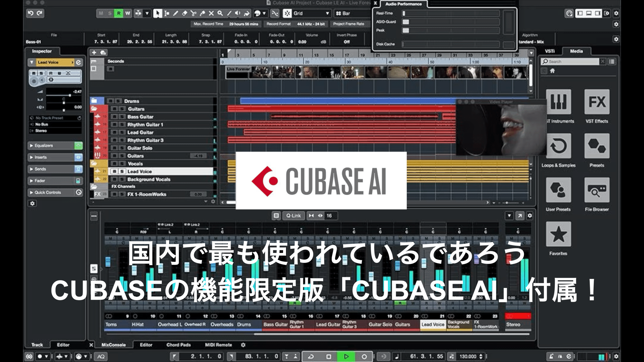Toggle global Mute M button in toolbar
Image resolution: width=644 pixels, height=362 pixels.
(x=101, y=13)
